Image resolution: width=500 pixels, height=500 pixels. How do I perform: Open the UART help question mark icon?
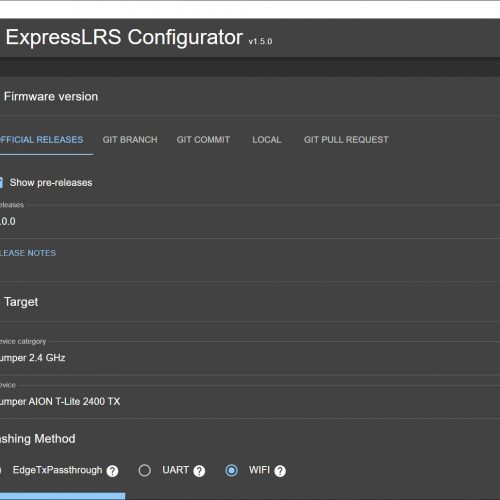[x=199, y=471]
